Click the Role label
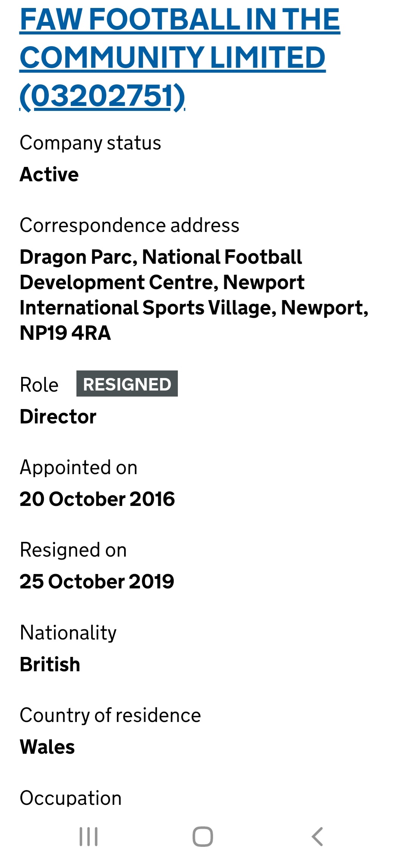The image size is (408, 868). pyautogui.click(x=39, y=385)
